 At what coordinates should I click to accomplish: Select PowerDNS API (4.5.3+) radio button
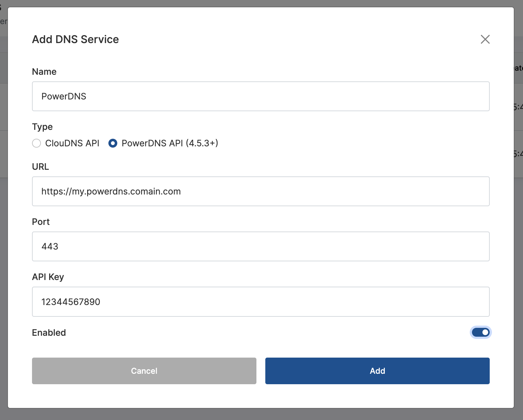[113, 143]
